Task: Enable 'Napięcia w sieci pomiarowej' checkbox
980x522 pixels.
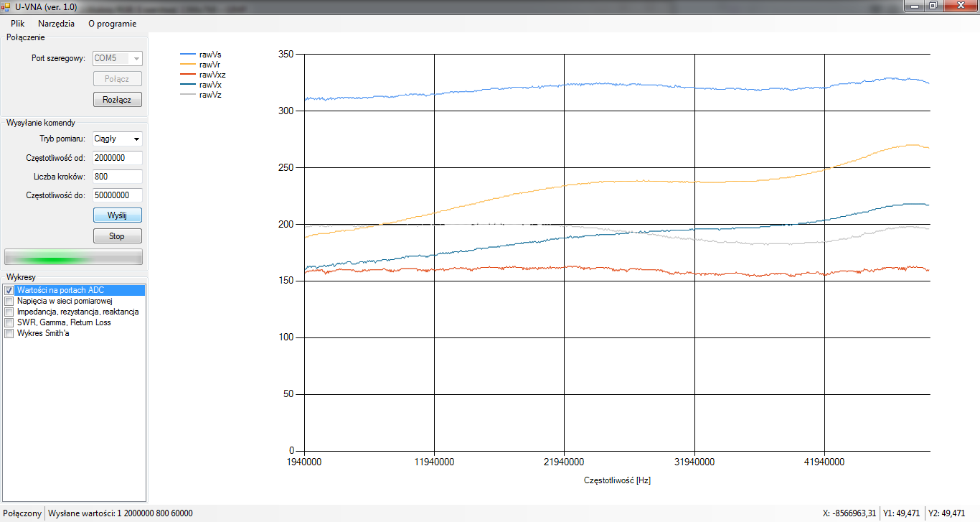Action: pyautogui.click(x=9, y=302)
